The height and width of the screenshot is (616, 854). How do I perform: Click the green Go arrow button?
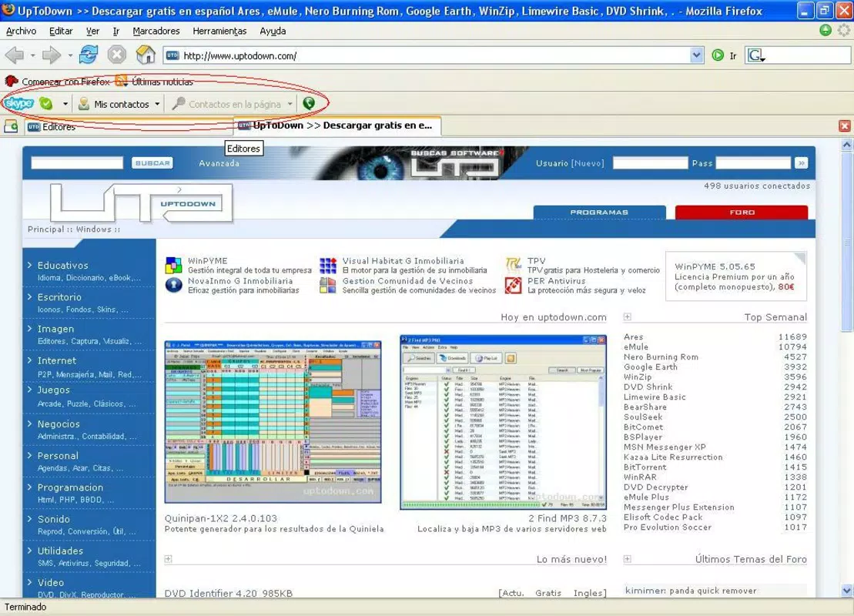[x=718, y=55]
